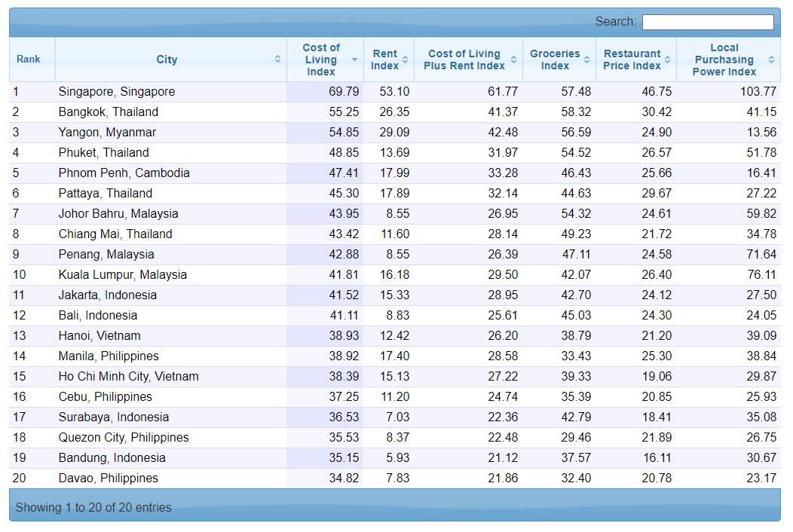Select Hanoi, Vietnam city cell

171,336
